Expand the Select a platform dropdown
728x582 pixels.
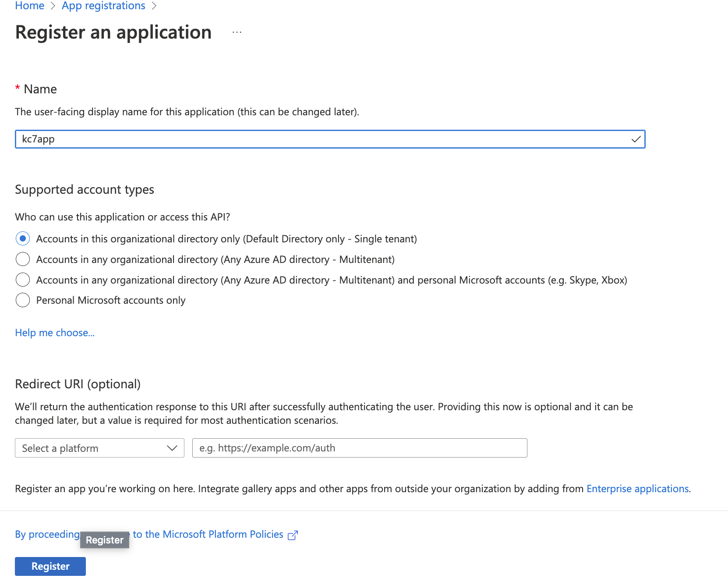click(99, 448)
